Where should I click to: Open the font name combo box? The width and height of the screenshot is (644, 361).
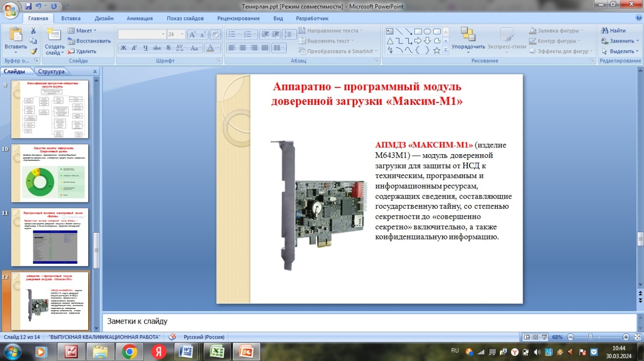(142, 34)
